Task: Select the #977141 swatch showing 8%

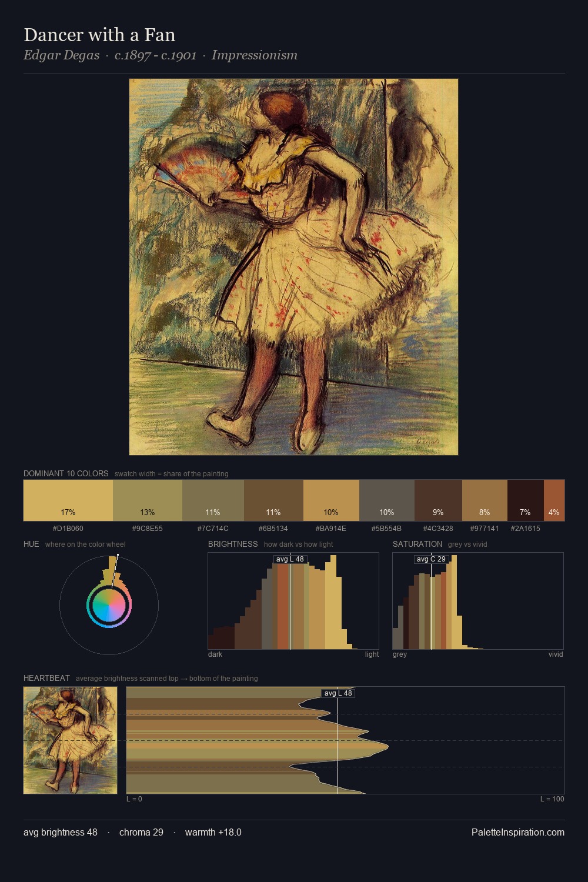Action: click(x=485, y=500)
